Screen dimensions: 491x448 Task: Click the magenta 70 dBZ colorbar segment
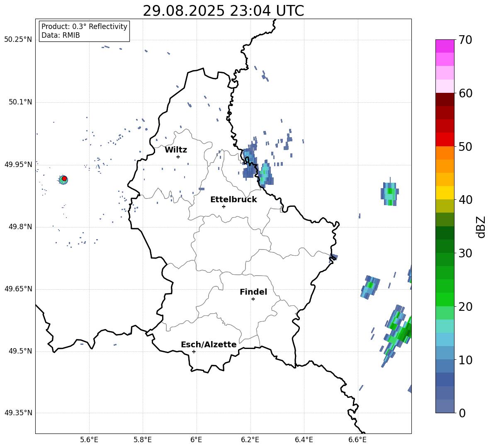[x=445, y=46]
